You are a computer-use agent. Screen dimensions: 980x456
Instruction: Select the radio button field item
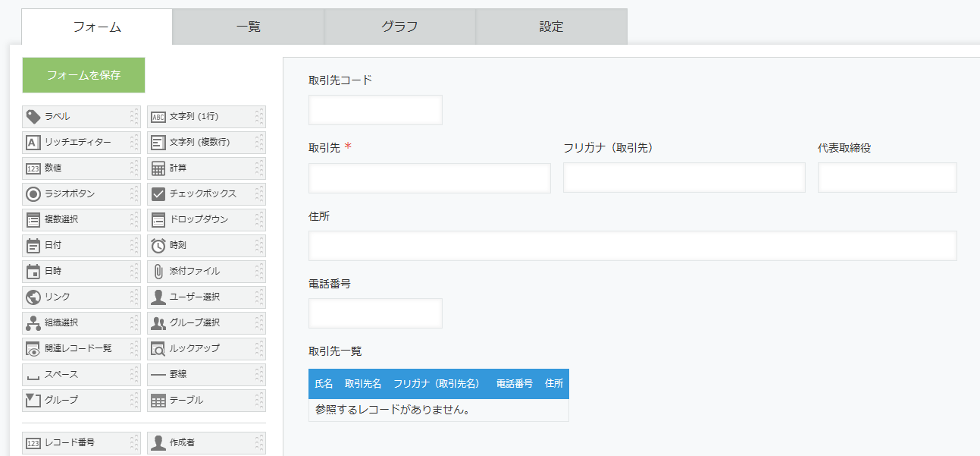click(76, 194)
